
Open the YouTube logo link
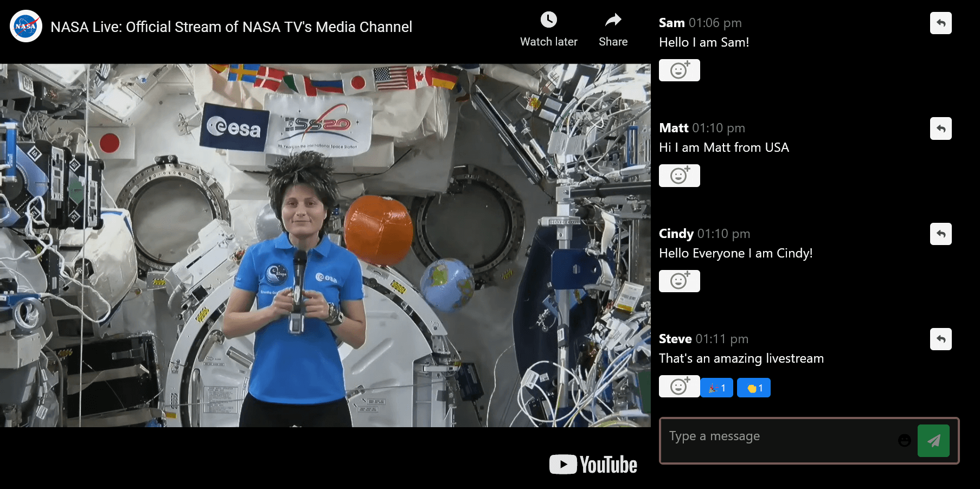coord(593,465)
